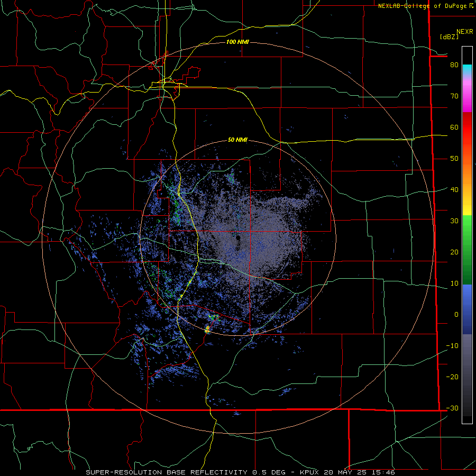This screenshot has width=476, height=476.
Task: Click the bright yellow-red echo near the 50 NMI ring
Action: click(x=207, y=329)
